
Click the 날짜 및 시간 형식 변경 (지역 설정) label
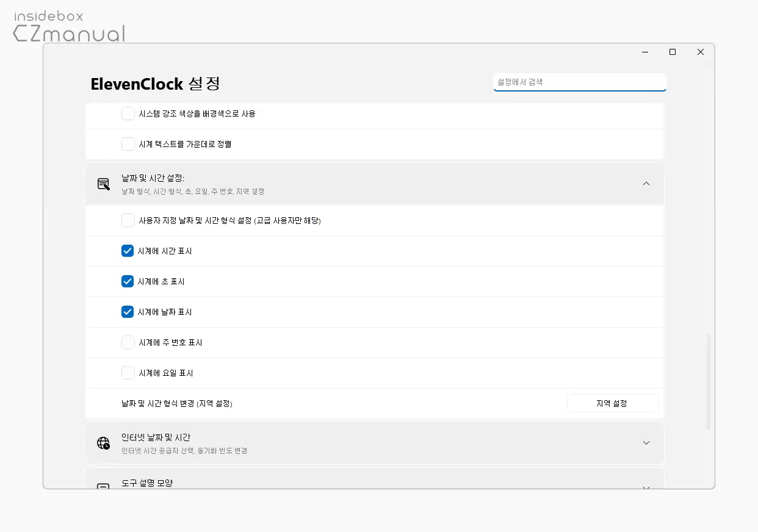(177, 403)
